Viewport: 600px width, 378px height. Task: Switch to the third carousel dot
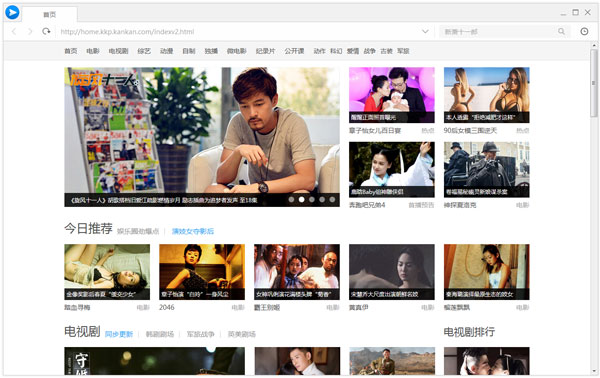(312, 199)
